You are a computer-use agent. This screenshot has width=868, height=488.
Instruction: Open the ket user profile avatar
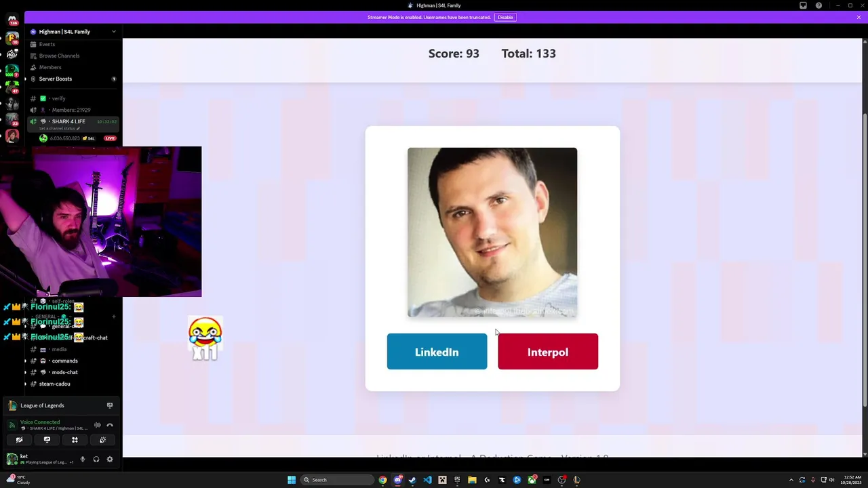tap(12, 459)
